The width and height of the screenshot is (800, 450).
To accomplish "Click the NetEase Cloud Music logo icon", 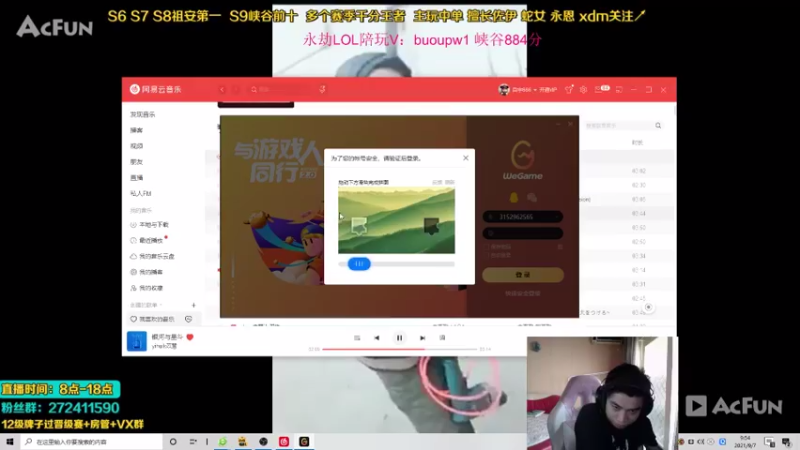I will (x=135, y=89).
